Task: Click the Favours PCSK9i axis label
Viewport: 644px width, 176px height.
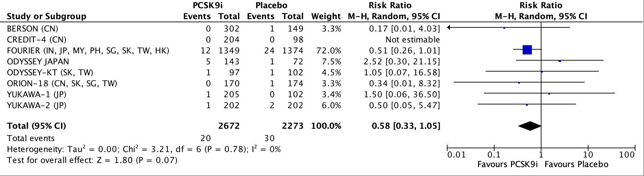Action: 508,165
